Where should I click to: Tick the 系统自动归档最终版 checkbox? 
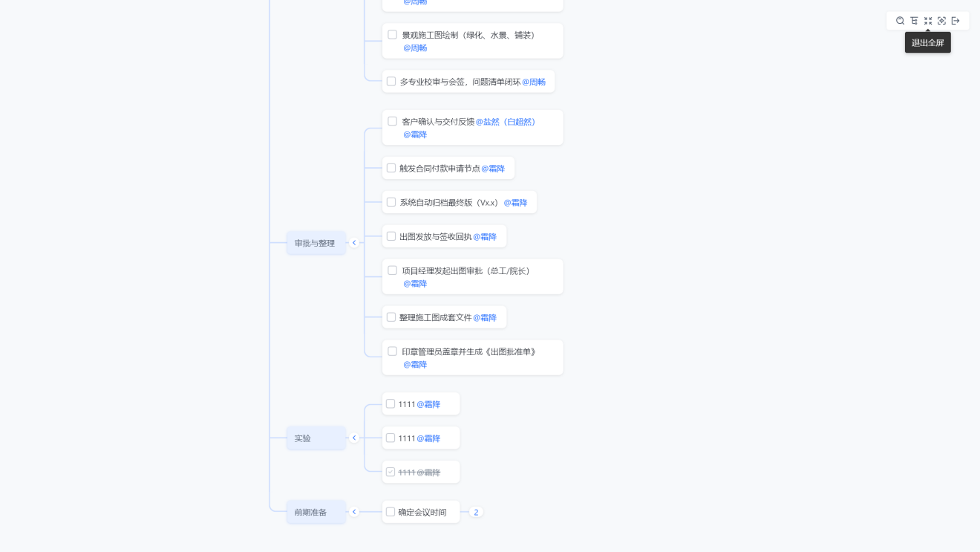click(x=391, y=202)
